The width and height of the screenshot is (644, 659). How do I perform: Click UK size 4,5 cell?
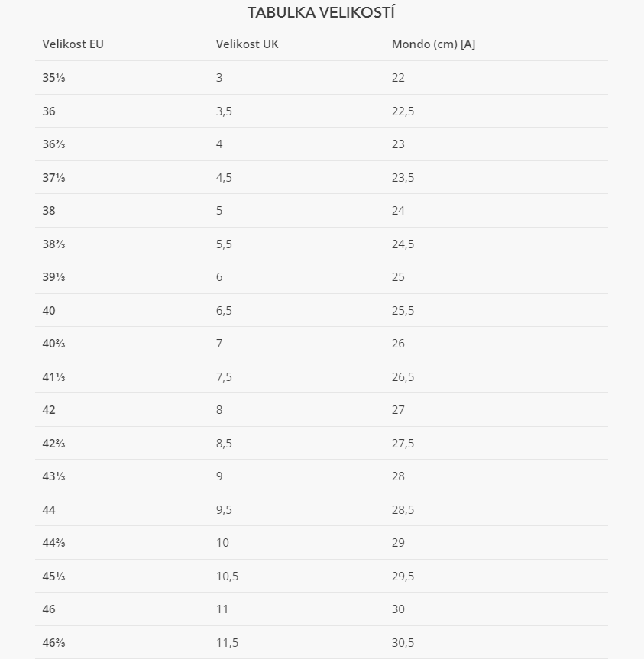pos(224,178)
